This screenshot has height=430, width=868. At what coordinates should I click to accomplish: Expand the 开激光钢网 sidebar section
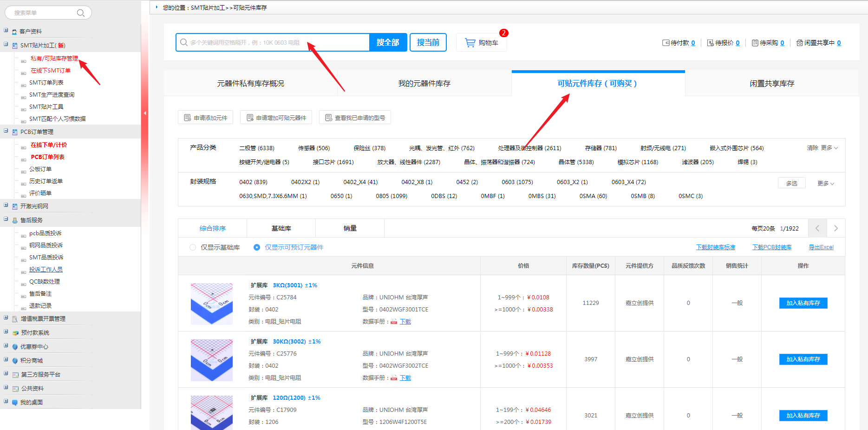click(x=6, y=205)
